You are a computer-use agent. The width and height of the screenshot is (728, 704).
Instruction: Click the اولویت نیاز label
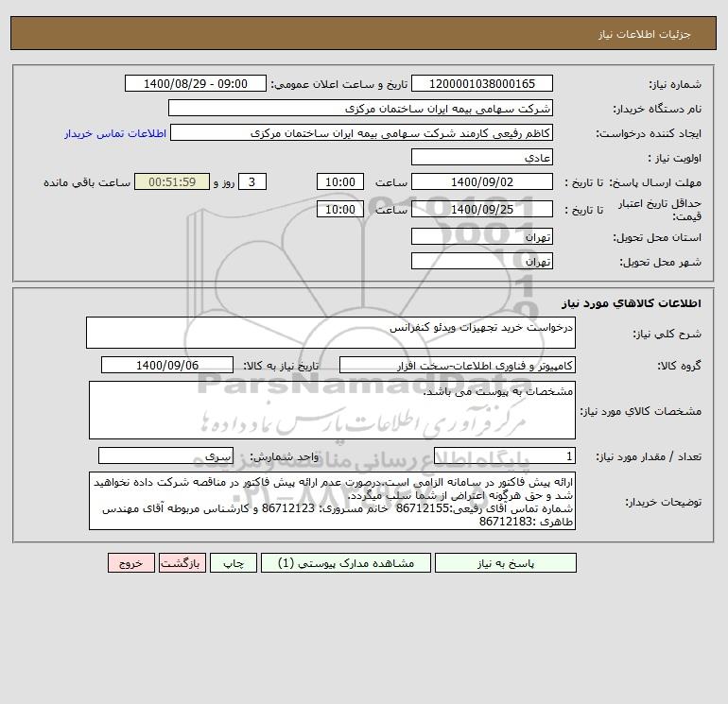click(x=675, y=158)
